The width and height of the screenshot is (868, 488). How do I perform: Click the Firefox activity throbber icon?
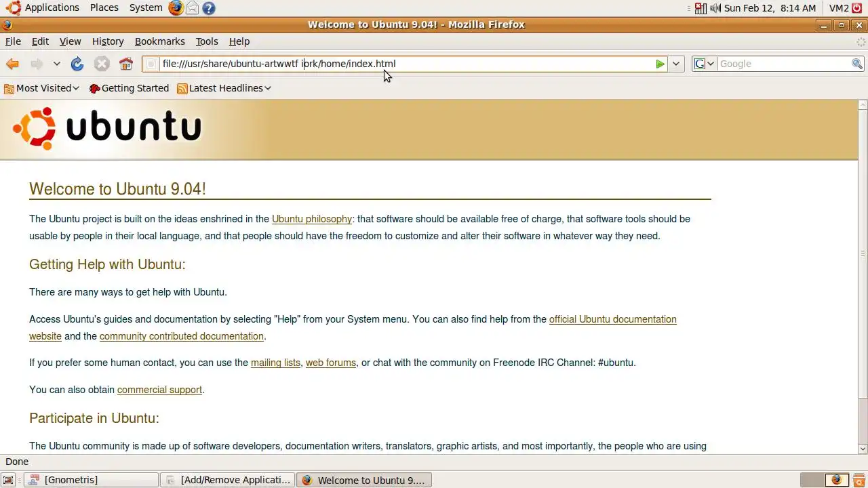[x=861, y=41]
